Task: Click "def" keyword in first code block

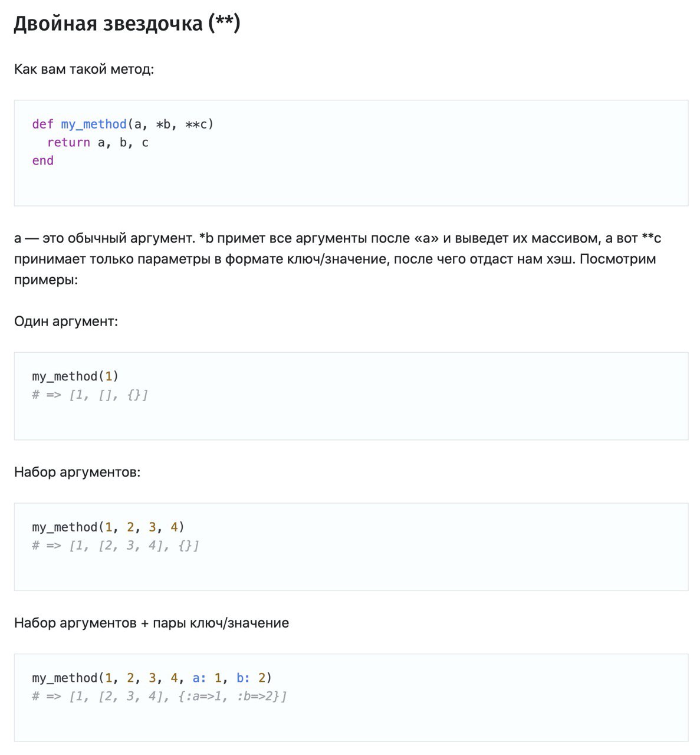Action: click(42, 124)
